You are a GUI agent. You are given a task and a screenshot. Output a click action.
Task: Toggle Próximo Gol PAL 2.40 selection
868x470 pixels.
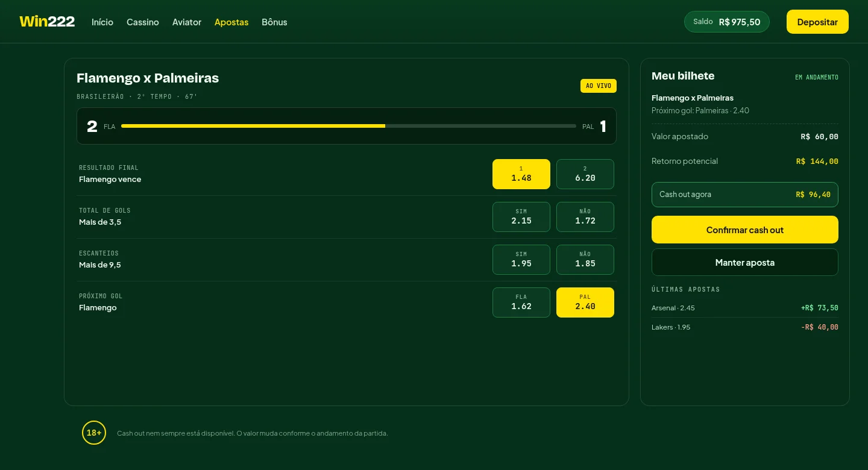(x=585, y=302)
